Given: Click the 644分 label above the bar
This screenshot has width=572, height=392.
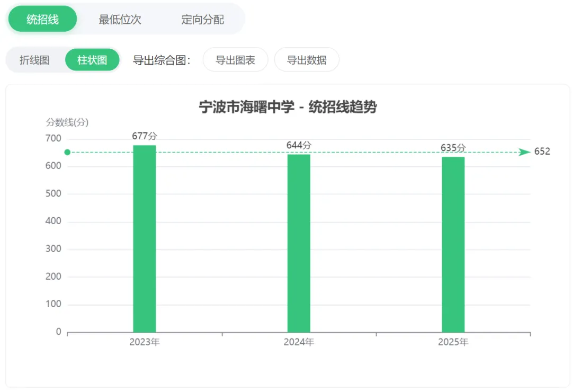Looking at the screenshot, I should point(299,145).
